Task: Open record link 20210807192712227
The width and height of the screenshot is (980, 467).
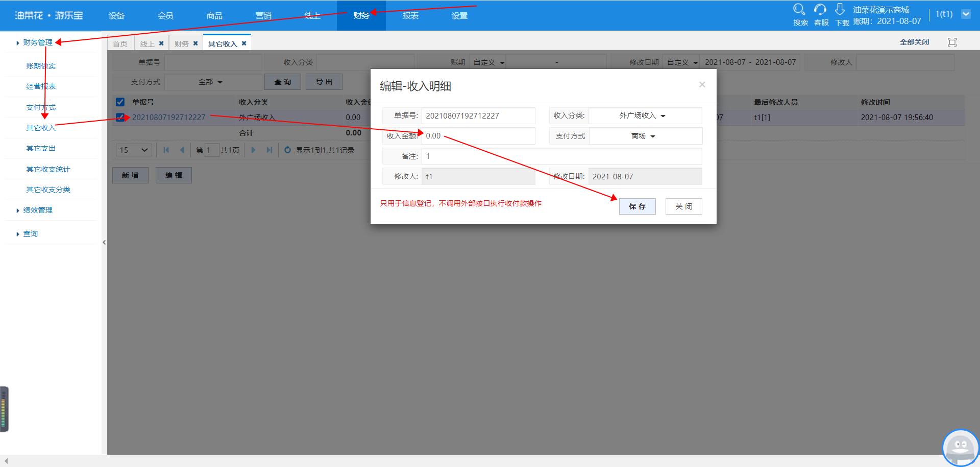Action: [168, 118]
